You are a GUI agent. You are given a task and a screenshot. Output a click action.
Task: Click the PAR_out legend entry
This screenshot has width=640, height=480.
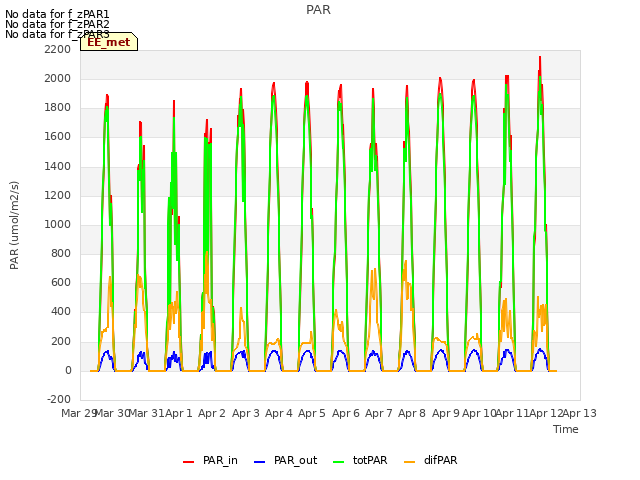(x=285, y=460)
